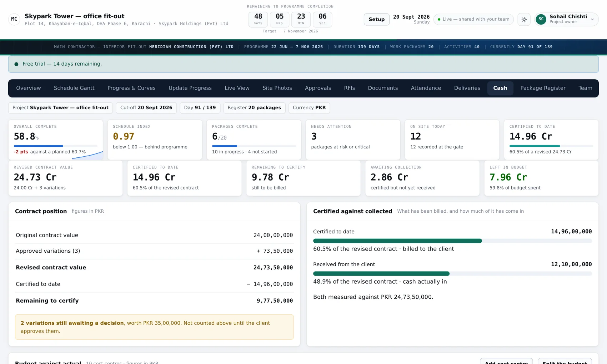The image size is (607, 364).
Task: Click the Day 91 / 139 chip
Action: tap(200, 108)
